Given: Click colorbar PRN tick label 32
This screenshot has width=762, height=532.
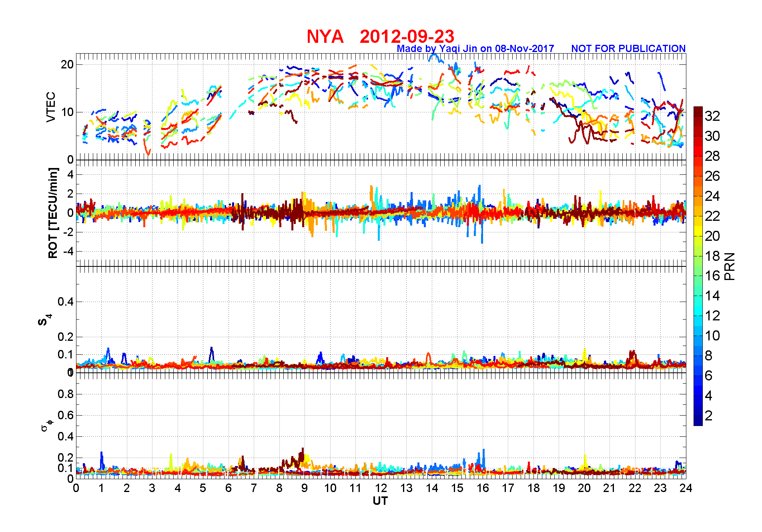Looking at the screenshot, I should coord(712,116).
